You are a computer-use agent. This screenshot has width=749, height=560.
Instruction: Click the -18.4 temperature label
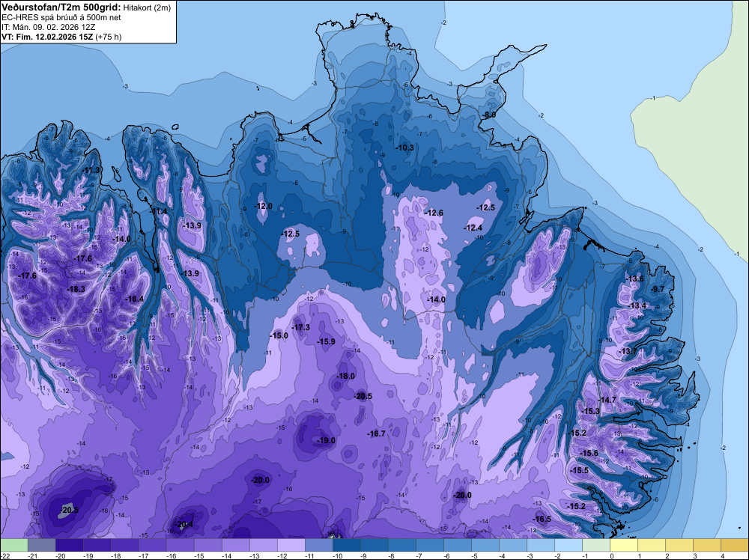[135, 299]
